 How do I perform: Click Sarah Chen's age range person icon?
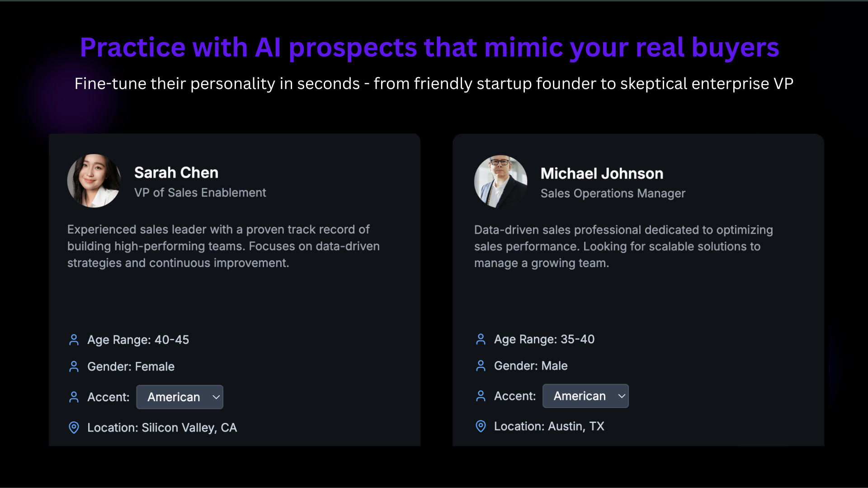74,340
